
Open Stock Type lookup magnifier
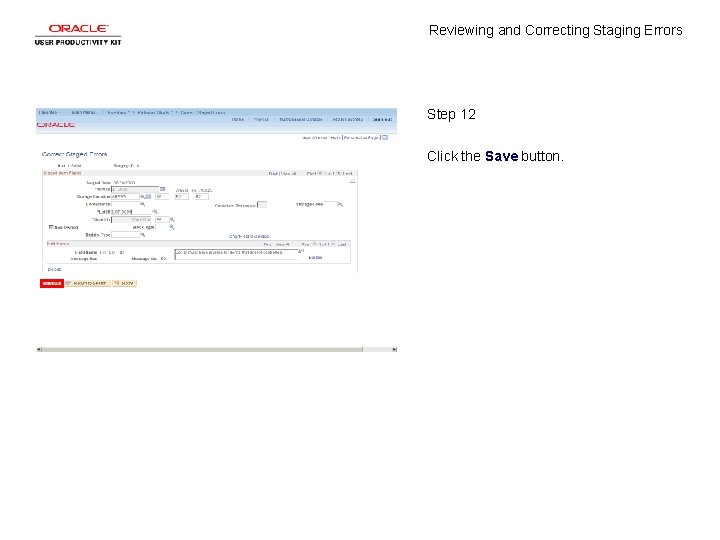[x=172, y=227]
